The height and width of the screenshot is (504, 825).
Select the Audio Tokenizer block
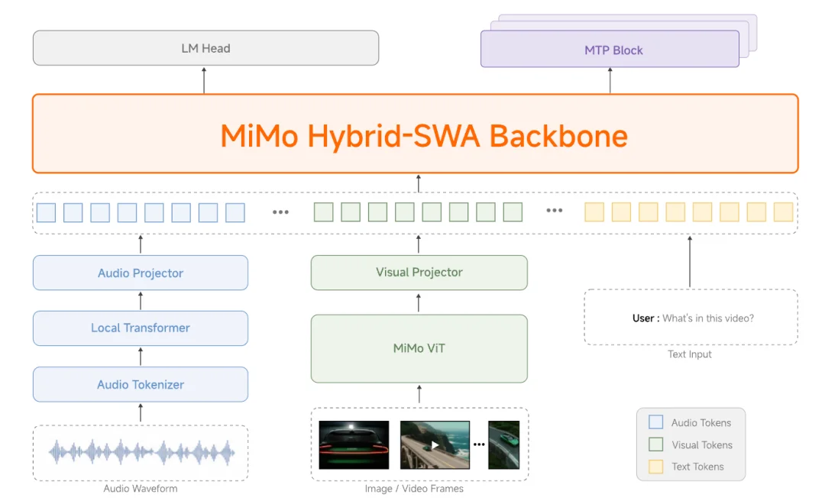pos(141,384)
